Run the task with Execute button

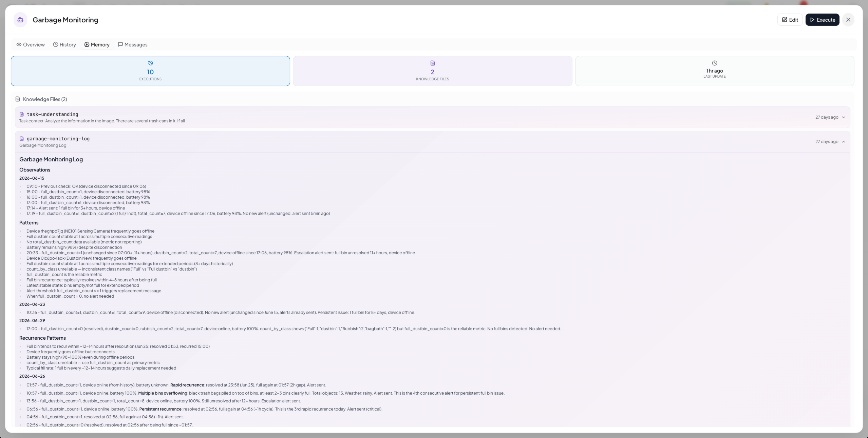(822, 20)
